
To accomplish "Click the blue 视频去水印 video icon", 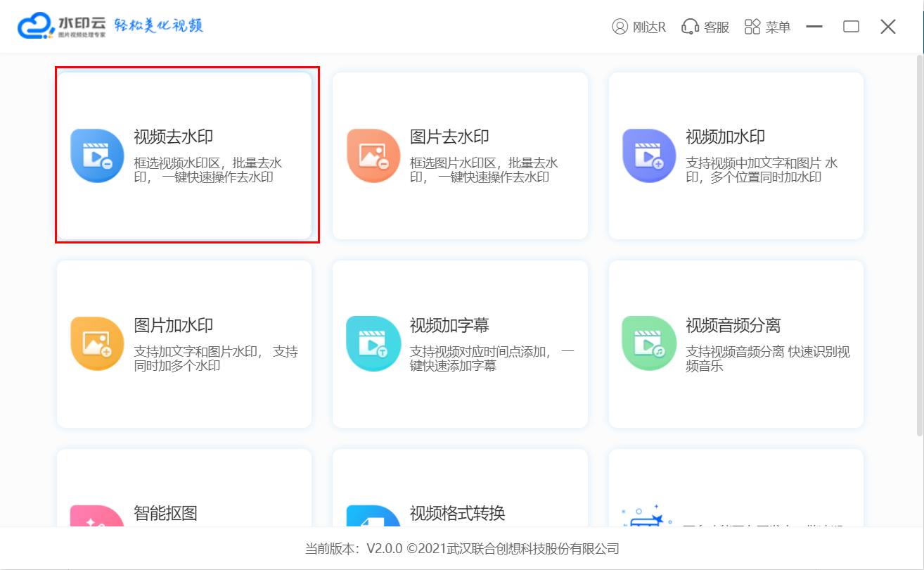I will 97,156.
